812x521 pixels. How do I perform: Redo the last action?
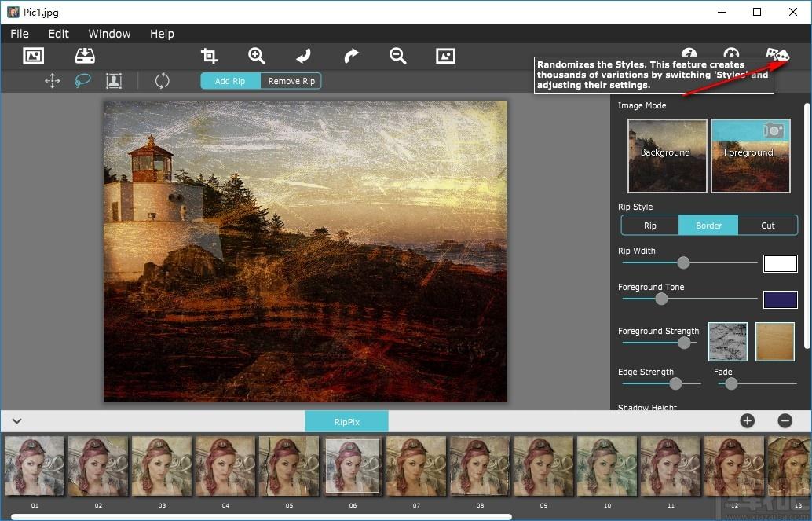click(351, 56)
